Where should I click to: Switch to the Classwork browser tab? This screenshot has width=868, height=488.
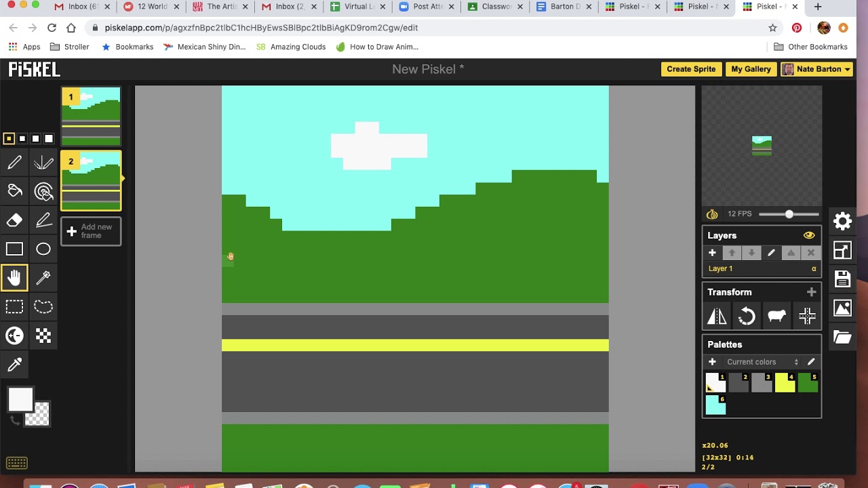click(x=496, y=7)
